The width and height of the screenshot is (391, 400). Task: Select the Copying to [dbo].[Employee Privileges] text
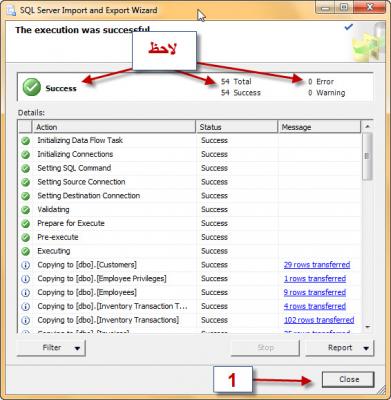pyautogui.click(x=102, y=279)
